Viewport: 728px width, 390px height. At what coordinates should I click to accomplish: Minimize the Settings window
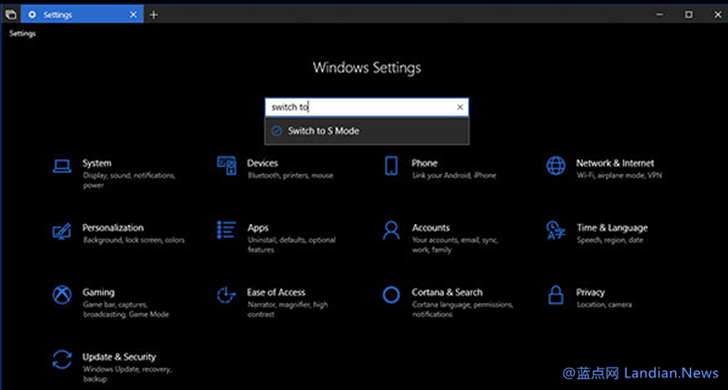(659, 14)
